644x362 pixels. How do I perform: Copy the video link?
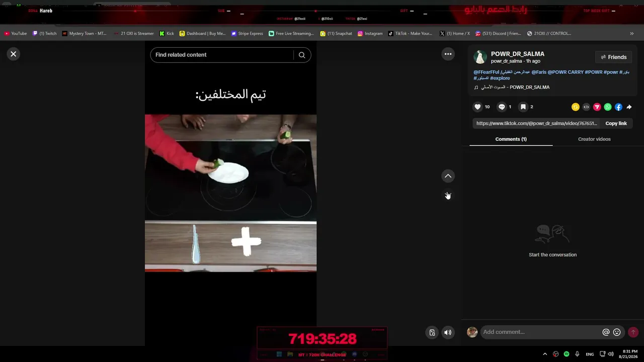click(x=616, y=123)
